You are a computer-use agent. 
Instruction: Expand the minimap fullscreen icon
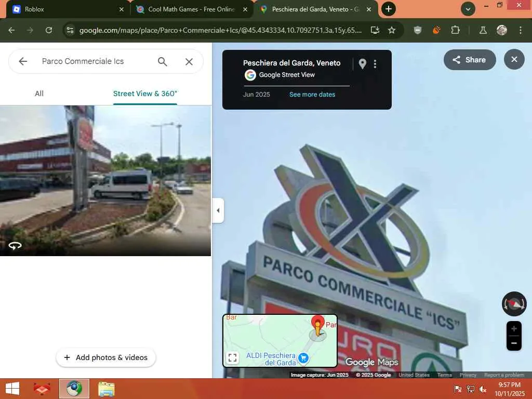232,357
